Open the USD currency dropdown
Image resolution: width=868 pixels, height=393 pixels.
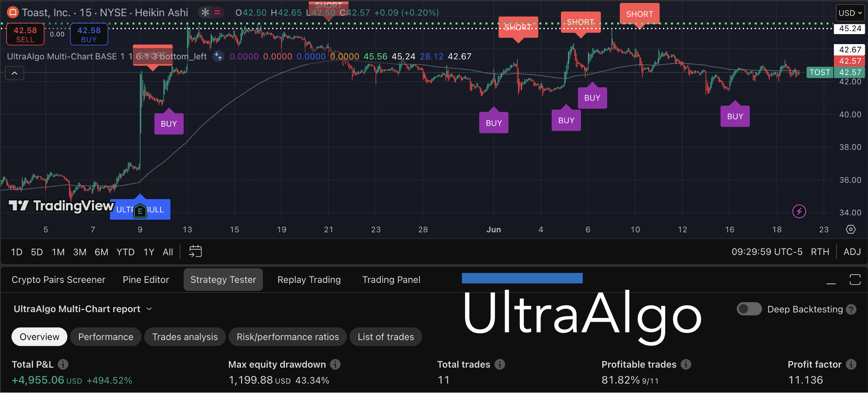point(850,13)
